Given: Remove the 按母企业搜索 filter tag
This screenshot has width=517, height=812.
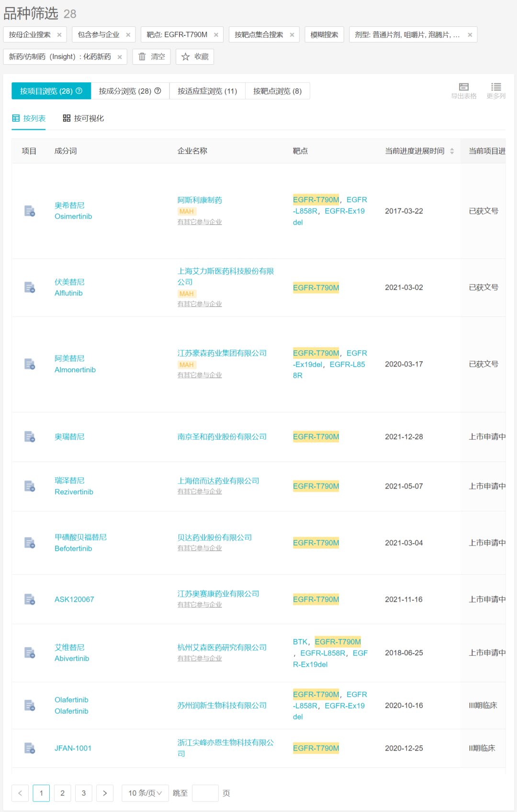Looking at the screenshot, I should [59, 35].
